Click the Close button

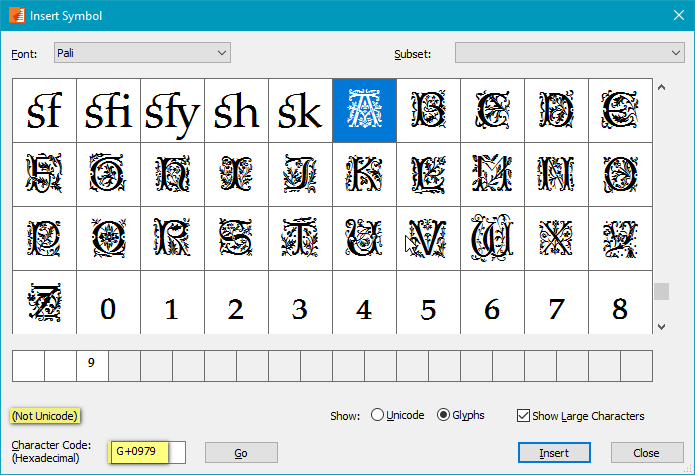pyautogui.click(x=647, y=453)
